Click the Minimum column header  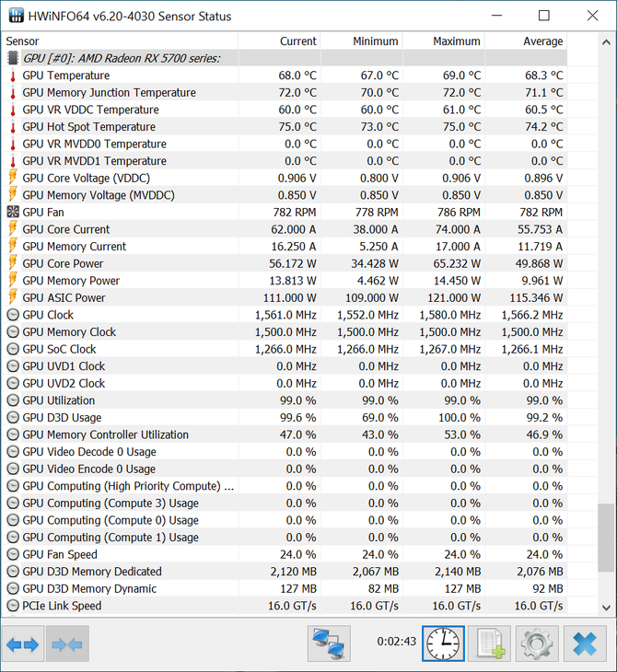click(x=362, y=41)
